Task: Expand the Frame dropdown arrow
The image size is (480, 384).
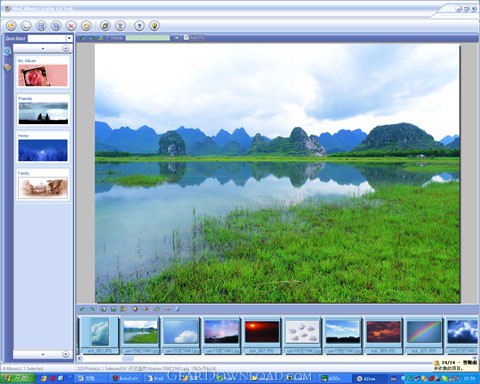Action: 176,38
